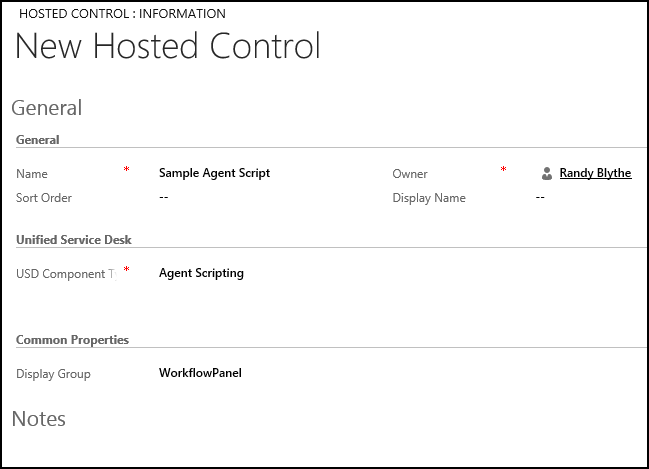Screen dimensions: 649x469
Task: Click the Display Name label
Action: (429, 198)
